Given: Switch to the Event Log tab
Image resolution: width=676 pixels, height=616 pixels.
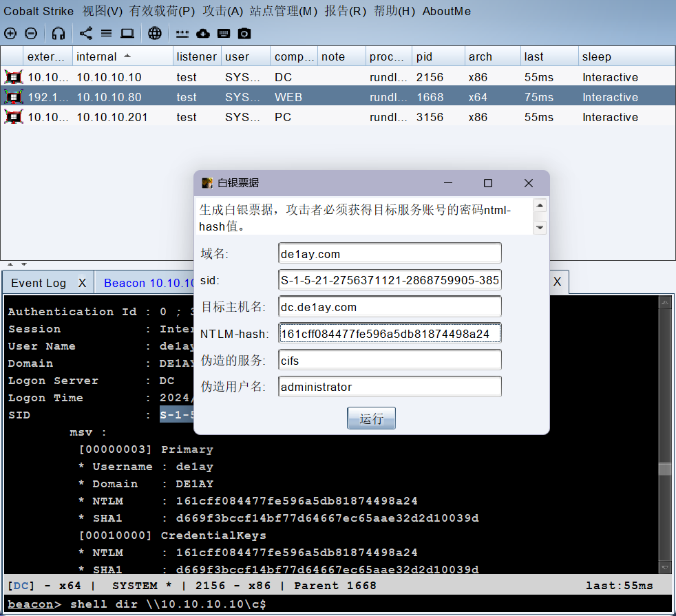Looking at the screenshot, I should coord(39,283).
